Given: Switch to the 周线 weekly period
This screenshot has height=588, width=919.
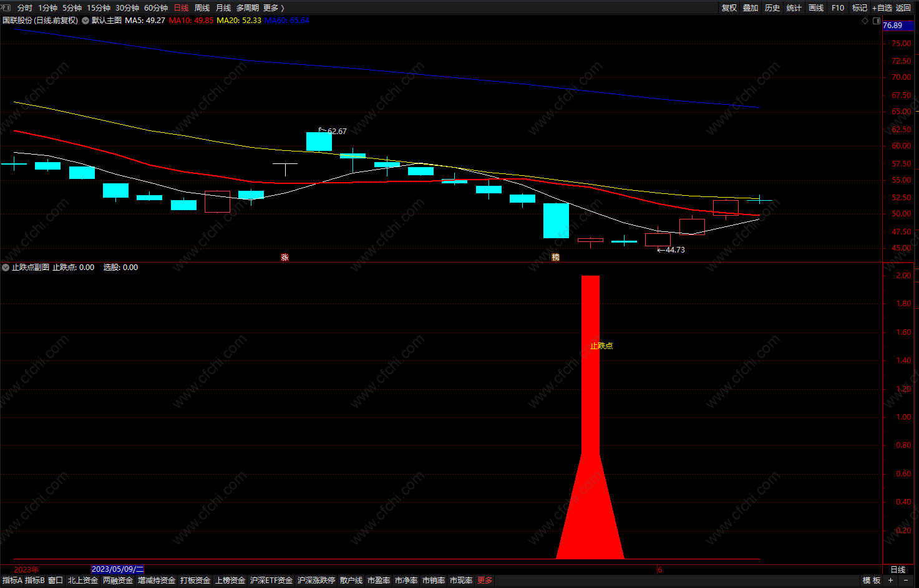Looking at the screenshot, I should [x=202, y=7].
